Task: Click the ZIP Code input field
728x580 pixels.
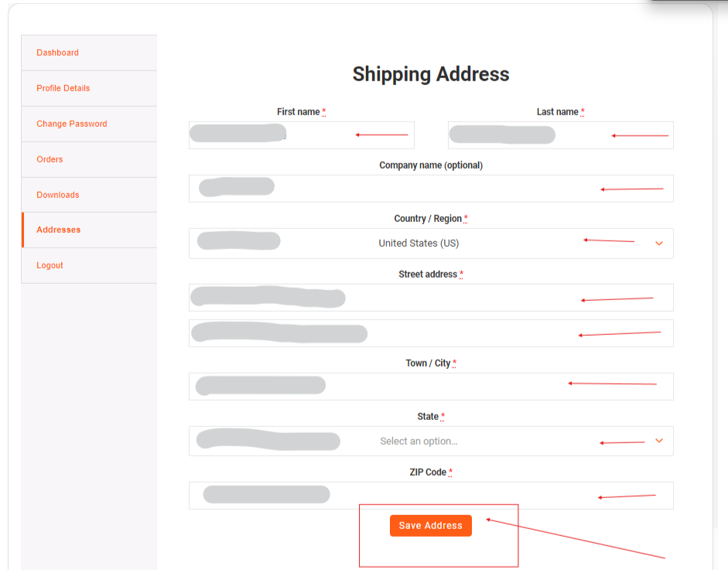Action: [431, 496]
